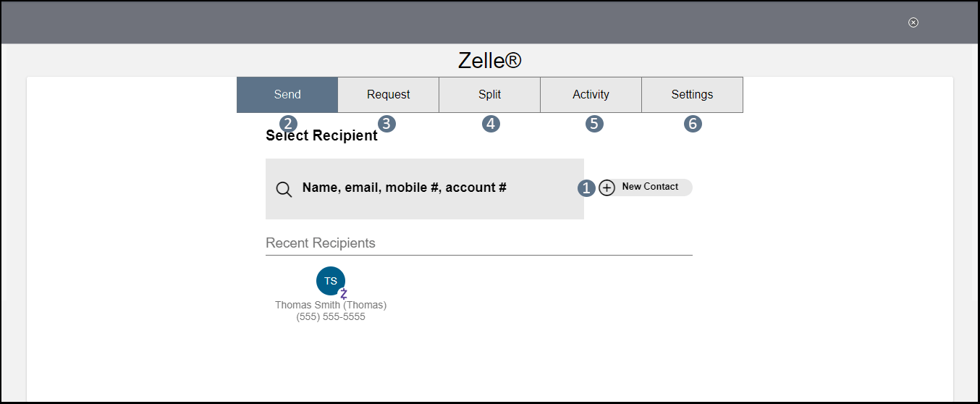Click the number 1 callout marker

coord(586,188)
